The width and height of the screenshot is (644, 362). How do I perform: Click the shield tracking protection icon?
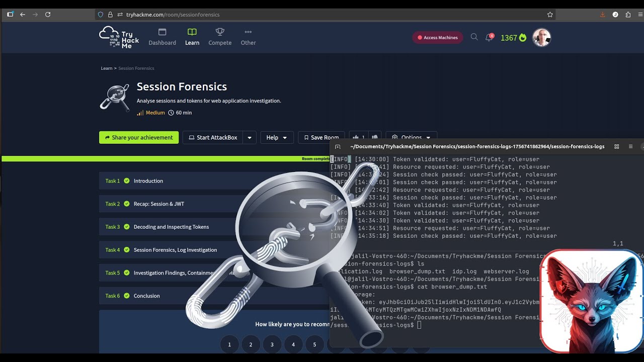point(101,15)
